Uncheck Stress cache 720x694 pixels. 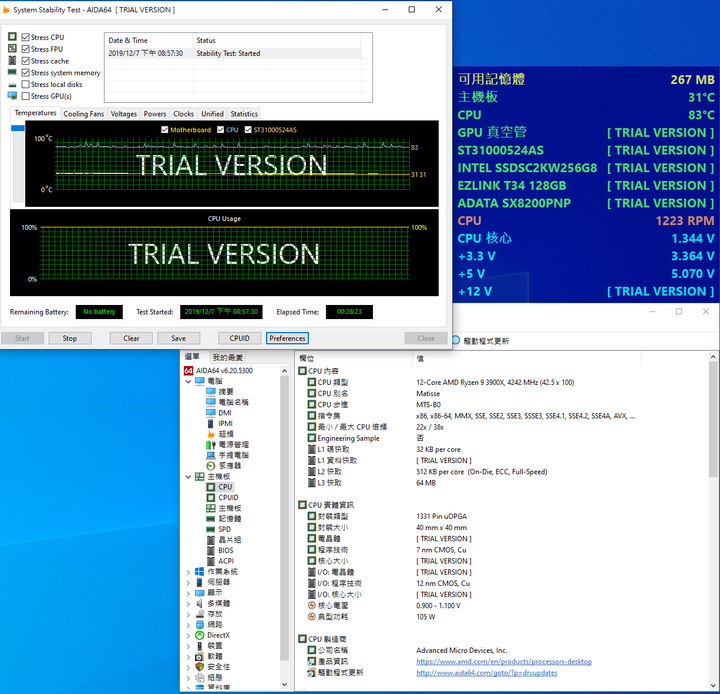(x=26, y=61)
